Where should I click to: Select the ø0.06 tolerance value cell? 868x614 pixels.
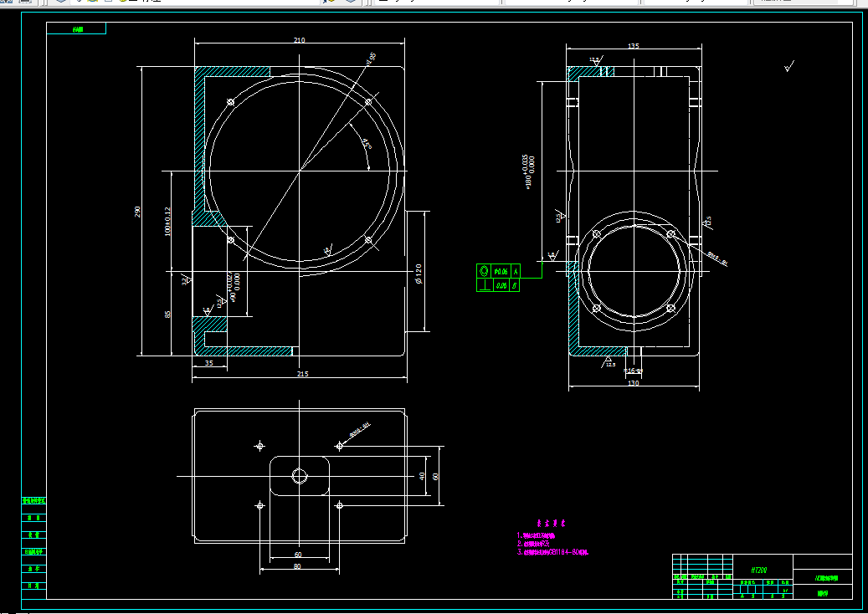pyautogui.click(x=501, y=271)
